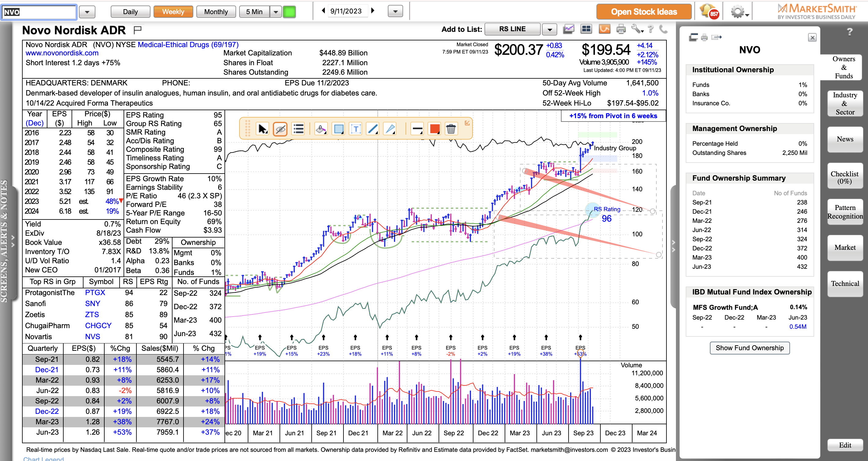The width and height of the screenshot is (868, 461).
Task: Select the text box tool
Action: coord(356,129)
